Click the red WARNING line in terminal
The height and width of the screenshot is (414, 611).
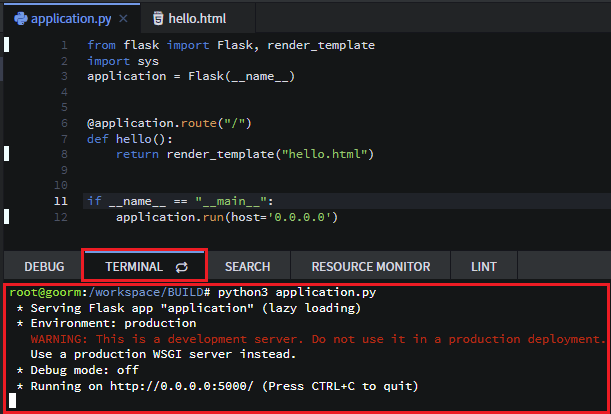point(318,339)
